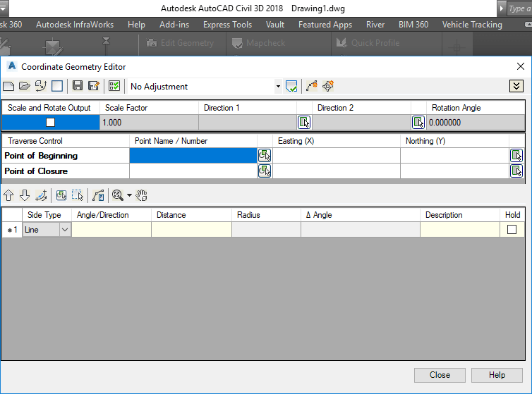
Task: Click the Edit Geometry ribbon button
Action: coord(180,43)
